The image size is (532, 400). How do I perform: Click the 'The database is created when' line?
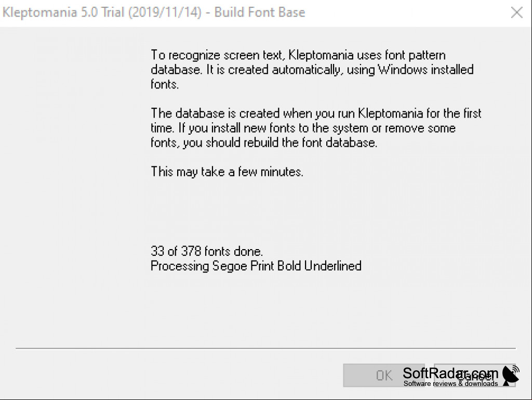tap(315, 113)
